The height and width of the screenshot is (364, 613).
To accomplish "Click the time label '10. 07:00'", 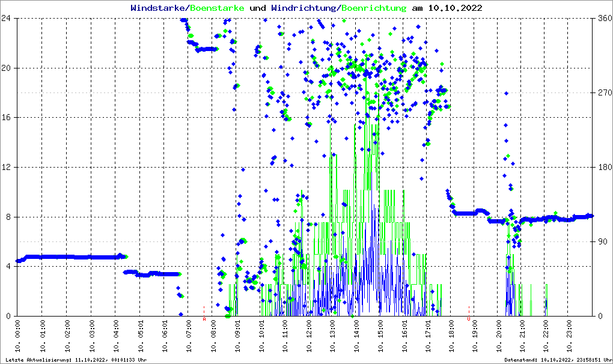I will pyautogui.click(x=189, y=336).
